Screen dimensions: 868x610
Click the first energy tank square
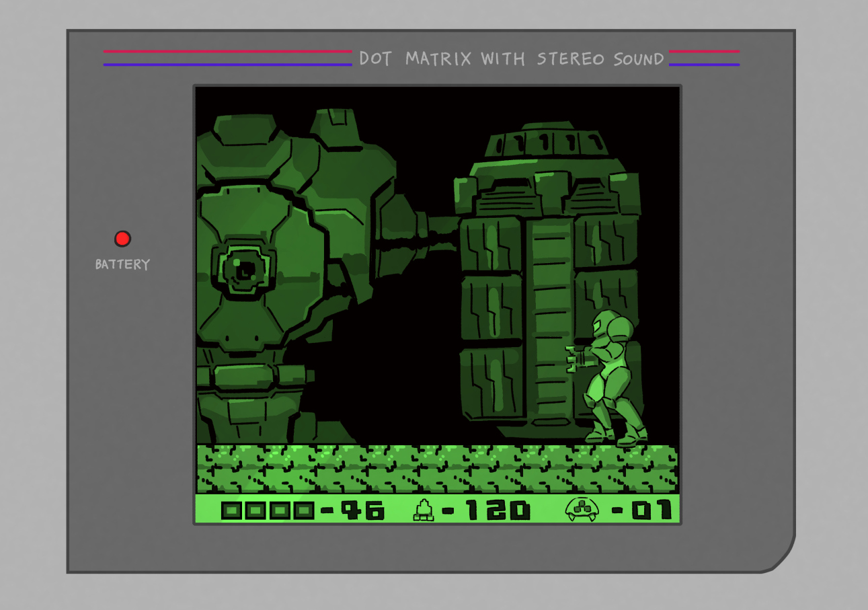pyautogui.click(x=231, y=511)
